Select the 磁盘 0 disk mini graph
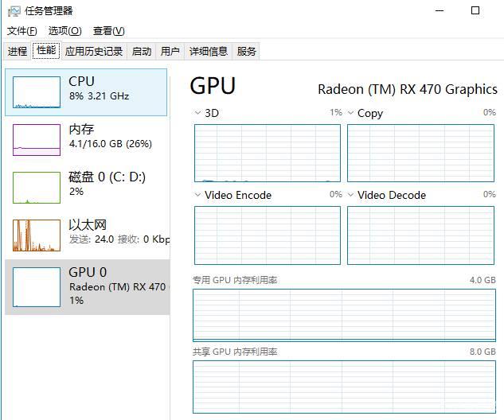The image size is (504, 420). point(37,188)
